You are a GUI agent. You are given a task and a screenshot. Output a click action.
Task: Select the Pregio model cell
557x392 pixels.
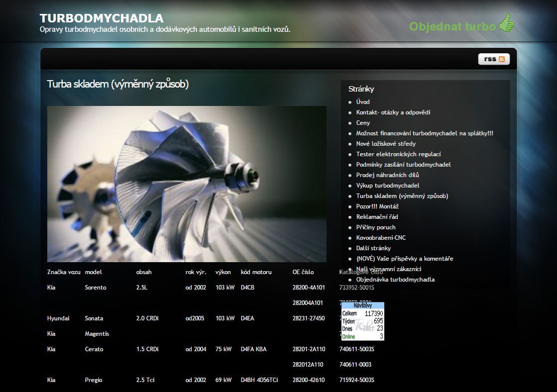point(94,380)
